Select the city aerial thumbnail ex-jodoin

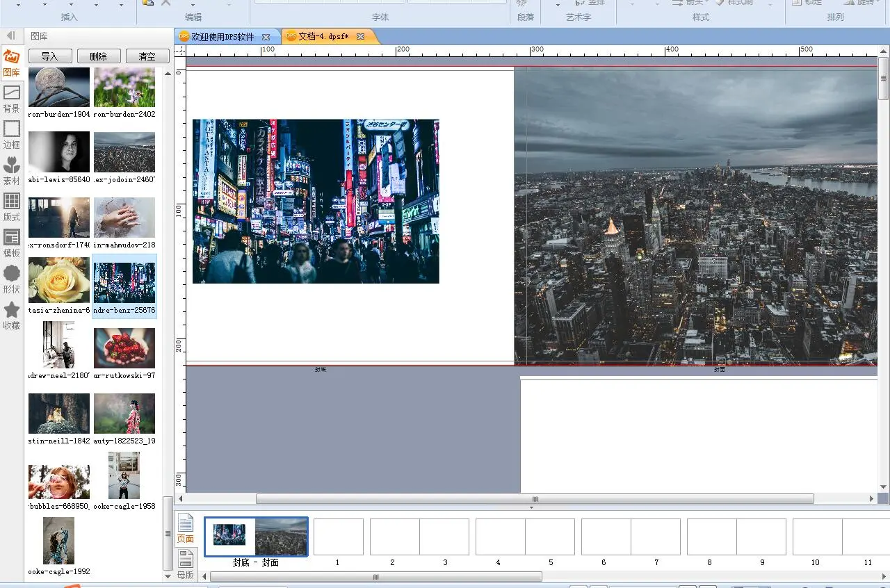click(124, 152)
